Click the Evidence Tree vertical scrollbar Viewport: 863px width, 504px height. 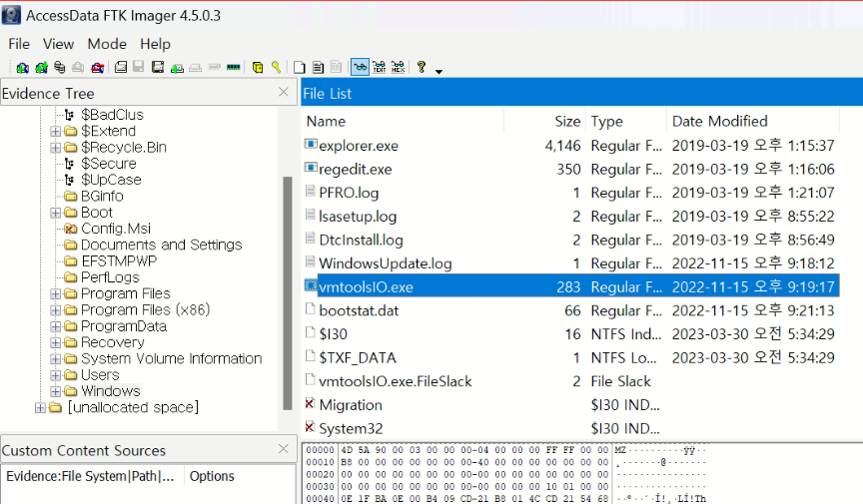[x=288, y=293]
